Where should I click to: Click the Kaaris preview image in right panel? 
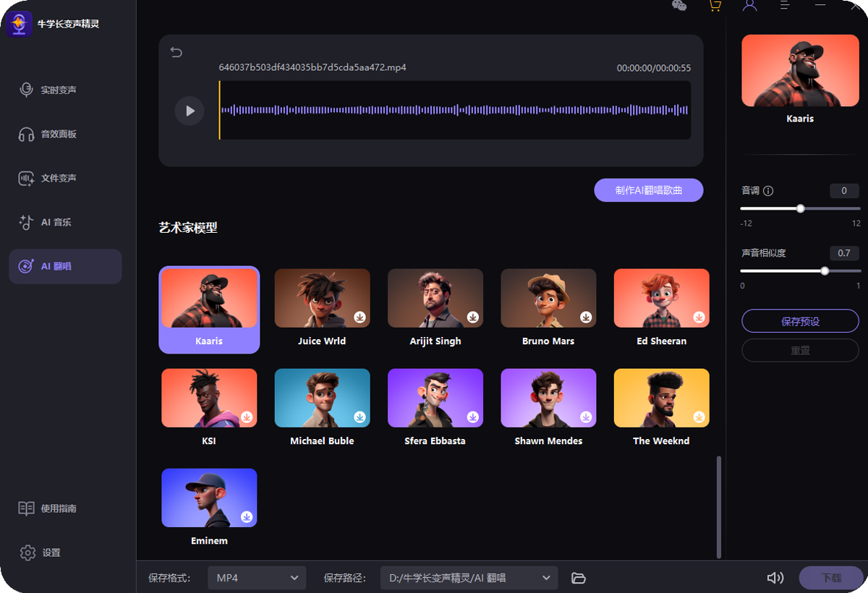click(800, 71)
